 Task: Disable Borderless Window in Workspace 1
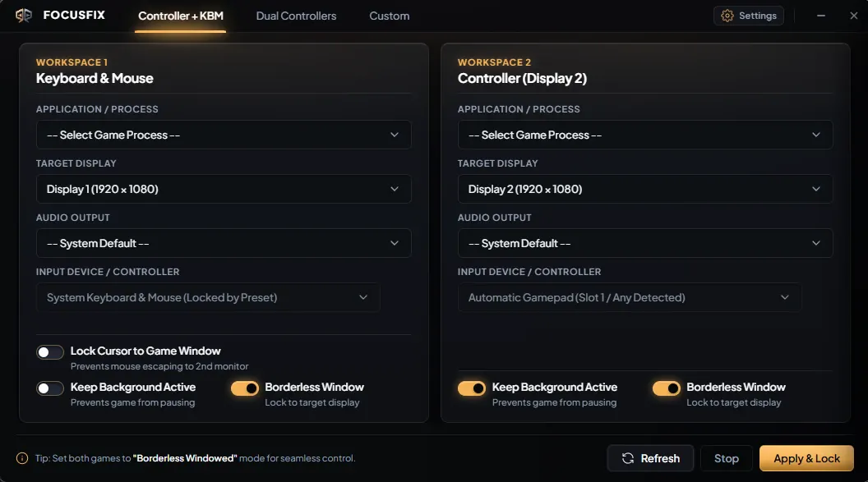click(x=245, y=388)
